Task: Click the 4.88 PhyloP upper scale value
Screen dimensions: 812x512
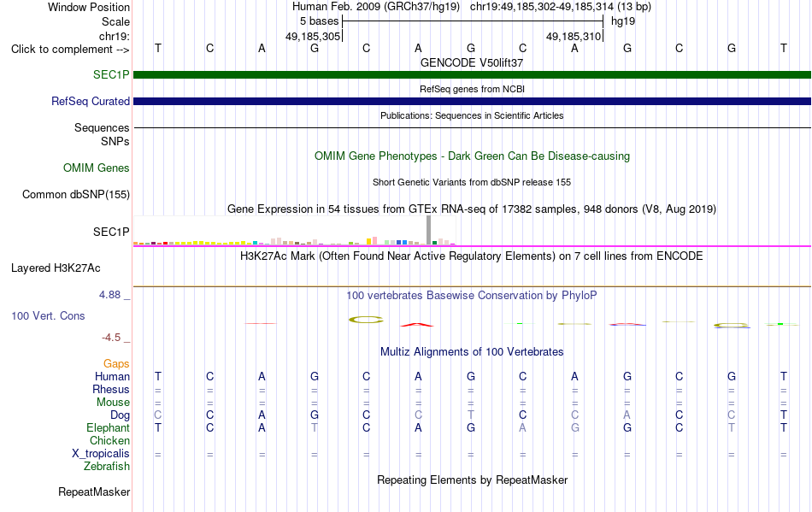Action: [109, 295]
